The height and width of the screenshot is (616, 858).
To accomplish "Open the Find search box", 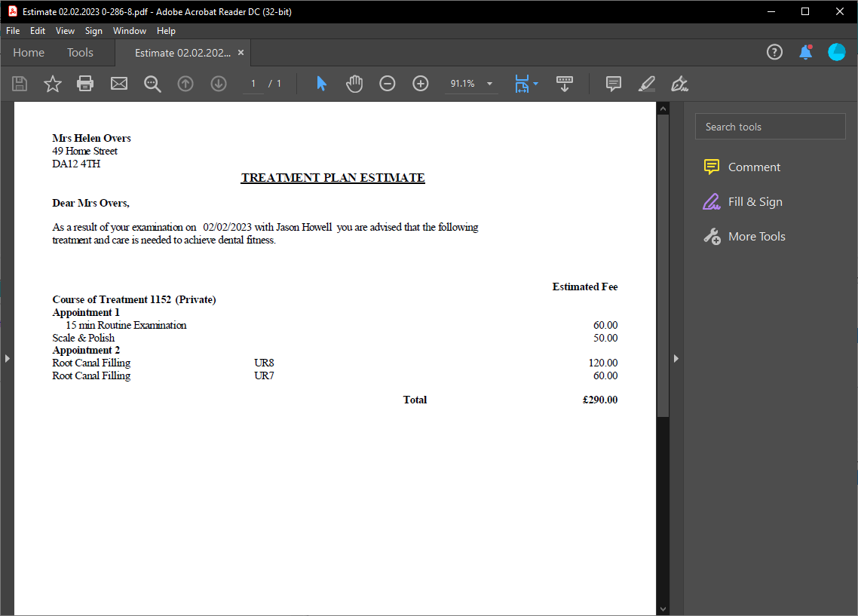I will pos(152,84).
